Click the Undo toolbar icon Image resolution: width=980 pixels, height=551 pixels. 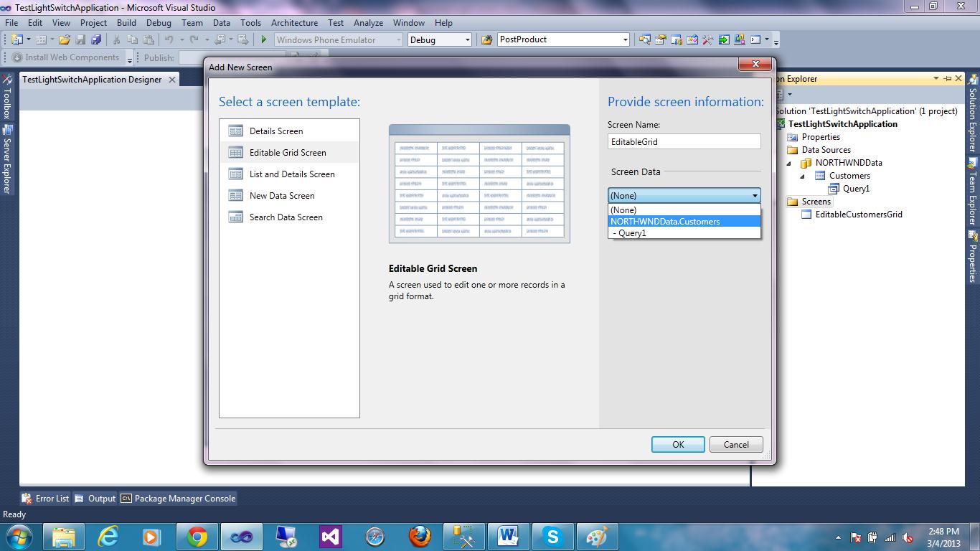(169, 39)
